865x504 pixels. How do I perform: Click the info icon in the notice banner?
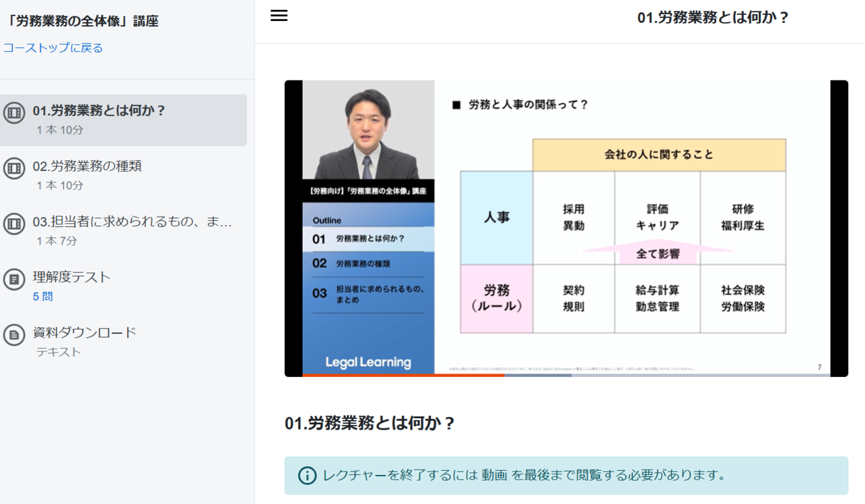coord(307,476)
